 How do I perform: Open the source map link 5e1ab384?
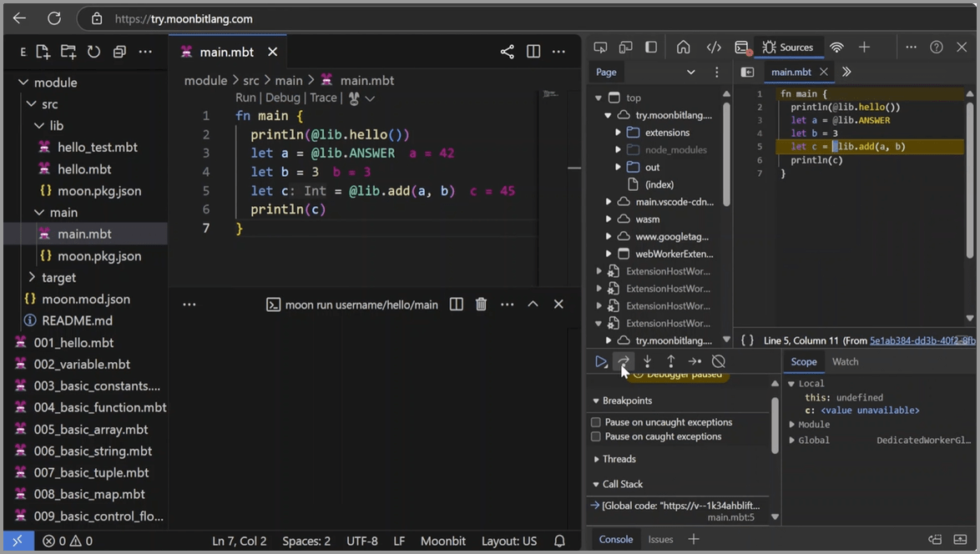[922, 340]
